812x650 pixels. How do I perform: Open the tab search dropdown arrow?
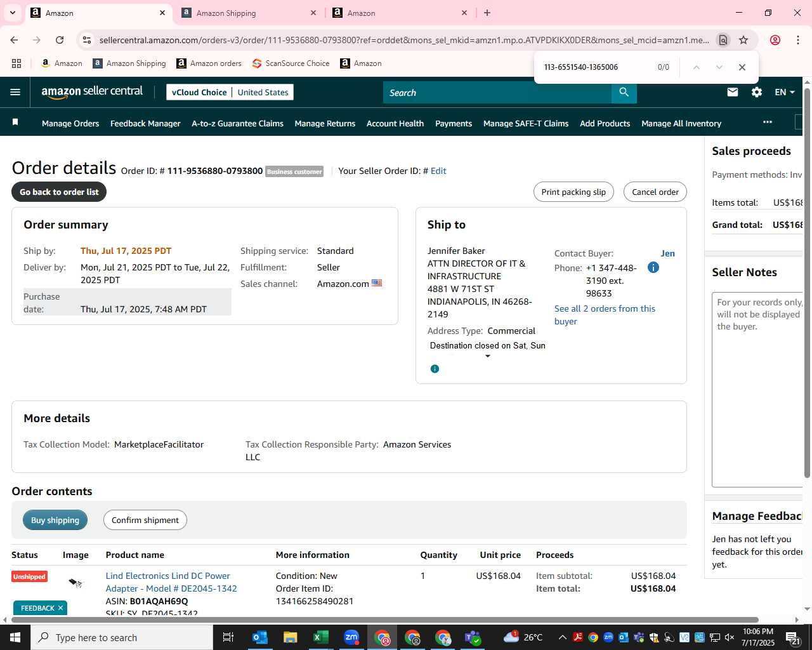click(13, 13)
